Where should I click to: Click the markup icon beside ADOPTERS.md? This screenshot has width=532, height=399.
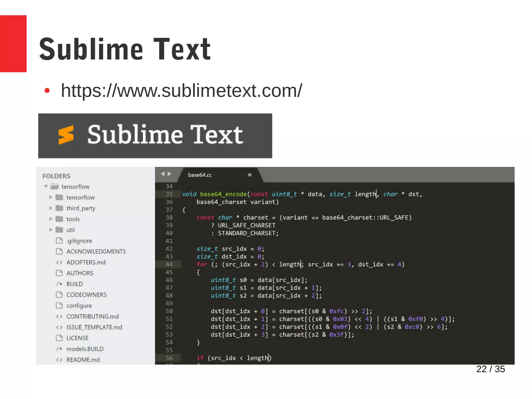coord(59,262)
